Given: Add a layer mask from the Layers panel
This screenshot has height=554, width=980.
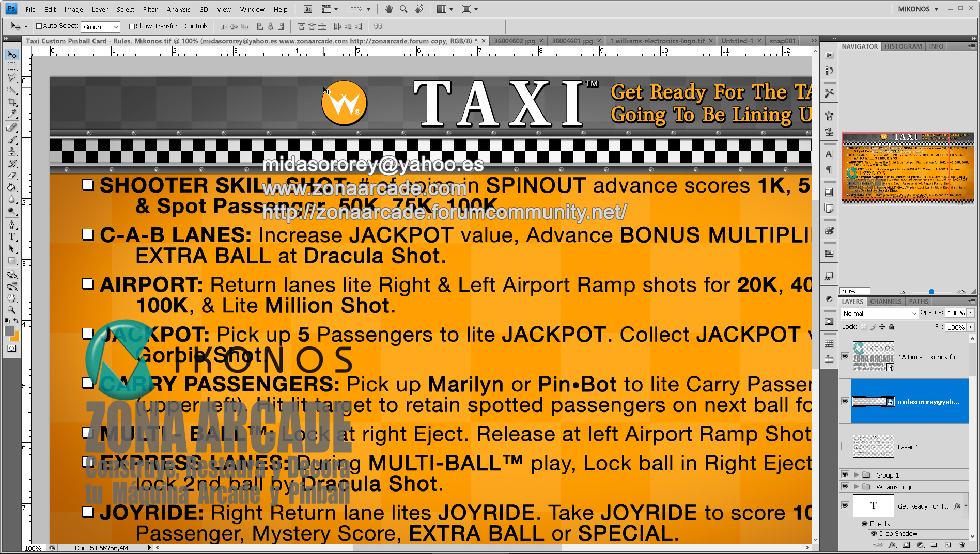Looking at the screenshot, I should [906, 545].
